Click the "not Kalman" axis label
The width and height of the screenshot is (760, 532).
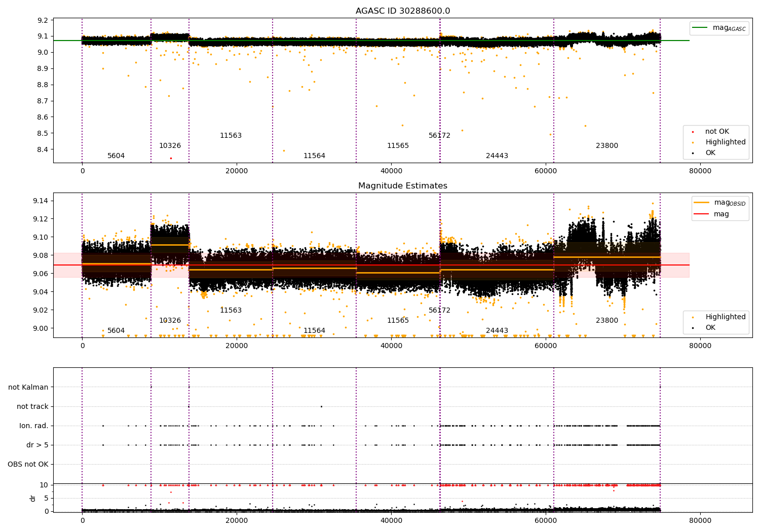[28, 388]
